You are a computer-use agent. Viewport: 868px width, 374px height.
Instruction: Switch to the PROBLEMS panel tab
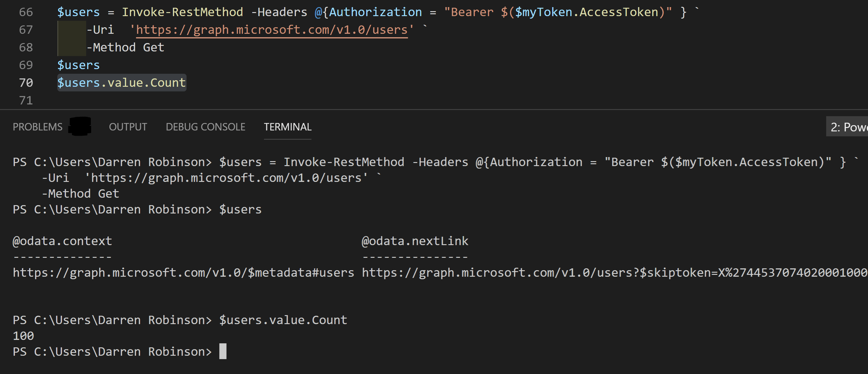(37, 127)
